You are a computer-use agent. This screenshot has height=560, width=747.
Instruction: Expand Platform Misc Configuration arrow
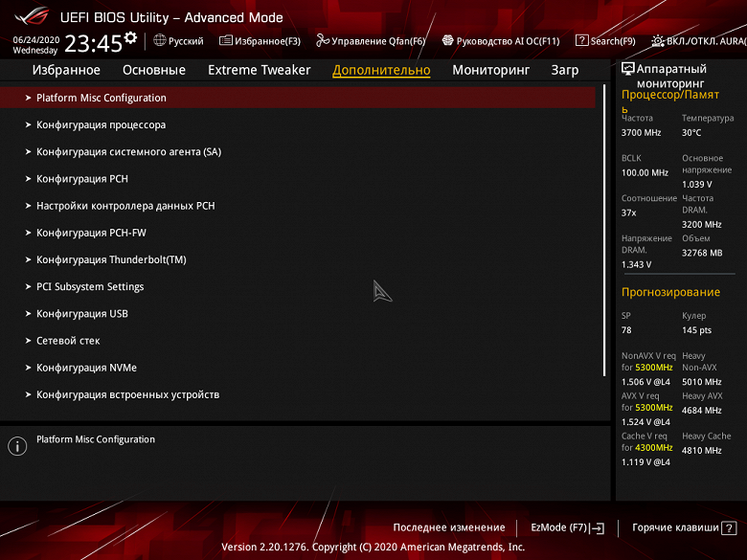(x=28, y=98)
